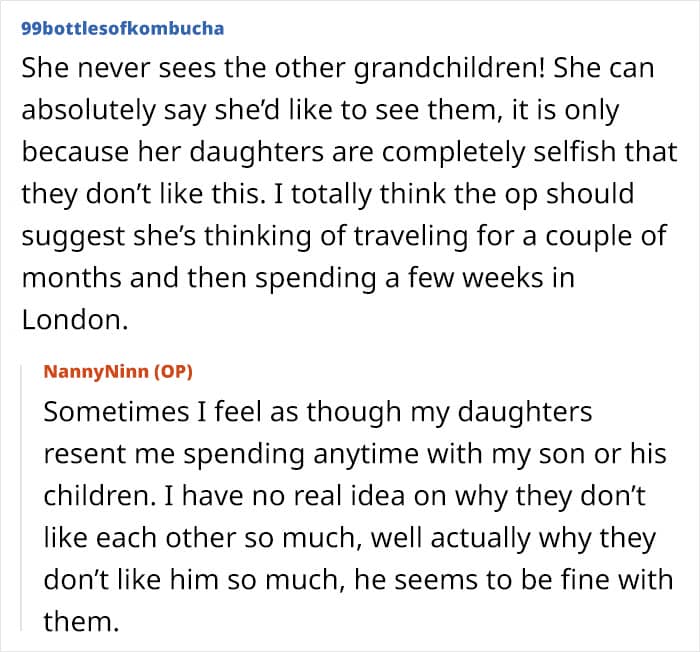Open the NannyNinn user profile

(96, 372)
